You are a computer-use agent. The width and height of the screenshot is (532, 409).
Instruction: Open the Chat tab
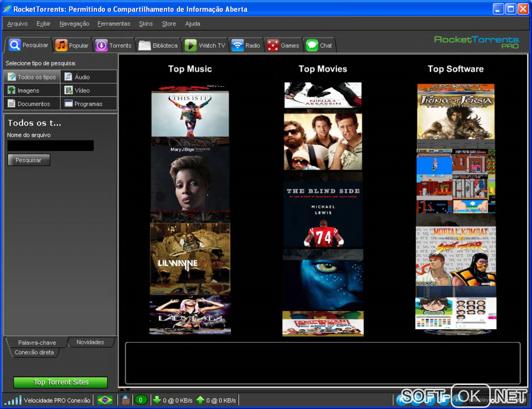point(319,45)
